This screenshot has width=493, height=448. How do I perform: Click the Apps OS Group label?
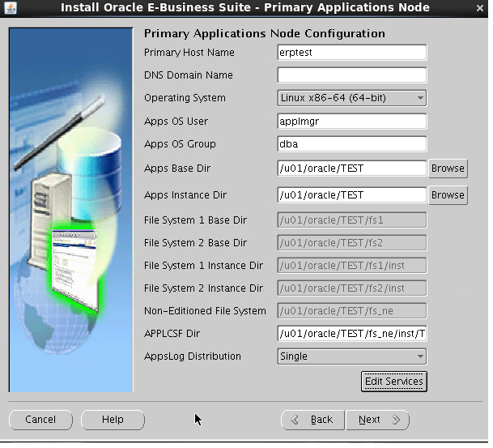pos(180,143)
